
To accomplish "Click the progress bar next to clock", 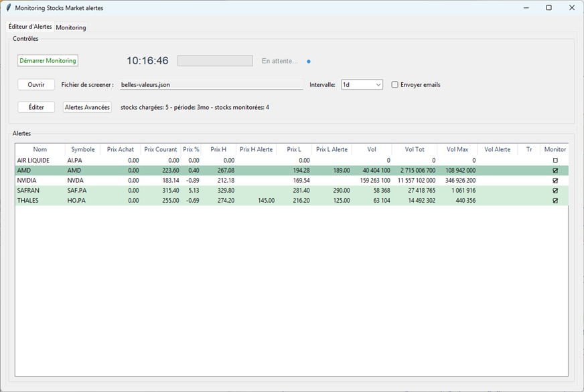I will [215, 61].
